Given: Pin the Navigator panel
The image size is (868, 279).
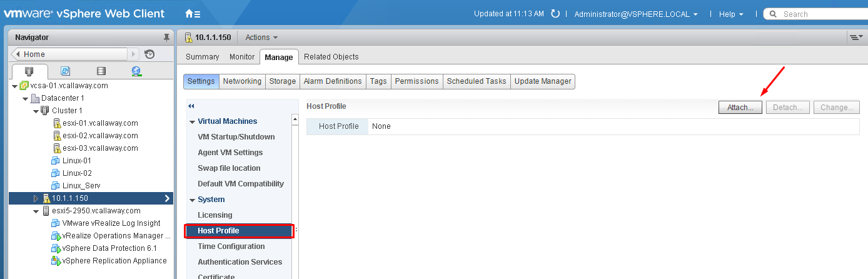Looking at the screenshot, I should (x=166, y=38).
